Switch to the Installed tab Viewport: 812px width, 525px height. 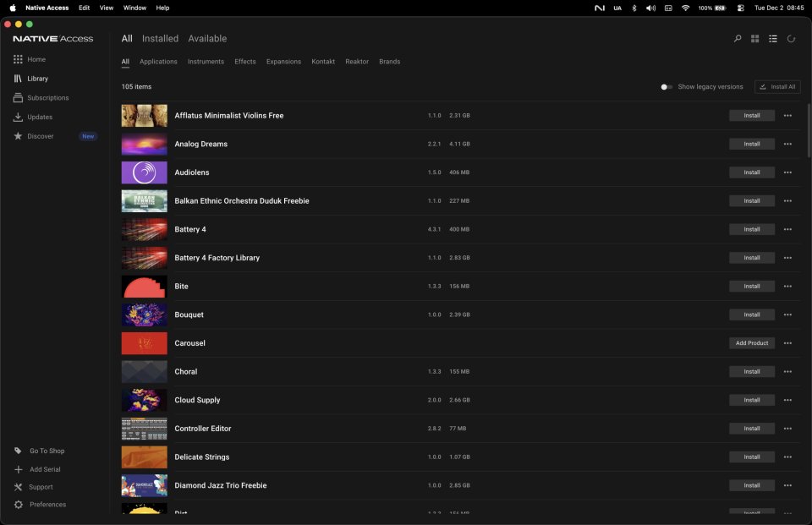(x=160, y=38)
